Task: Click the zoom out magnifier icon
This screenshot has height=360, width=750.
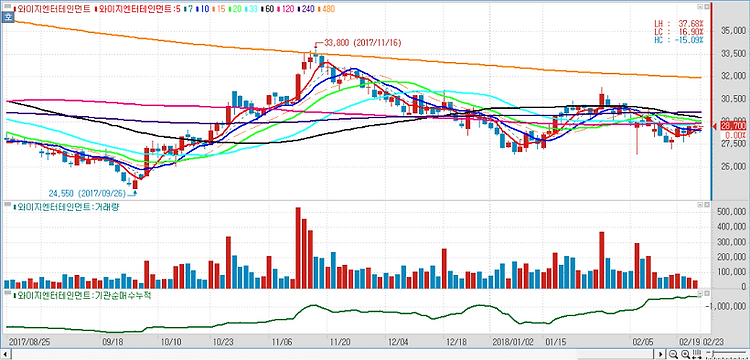Action: point(673,354)
